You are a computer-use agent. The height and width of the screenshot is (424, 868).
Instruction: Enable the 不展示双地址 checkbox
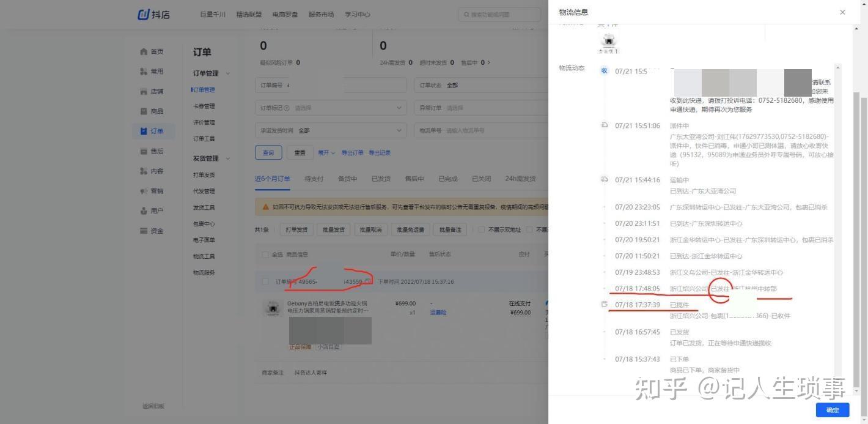click(x=481, y=229)
